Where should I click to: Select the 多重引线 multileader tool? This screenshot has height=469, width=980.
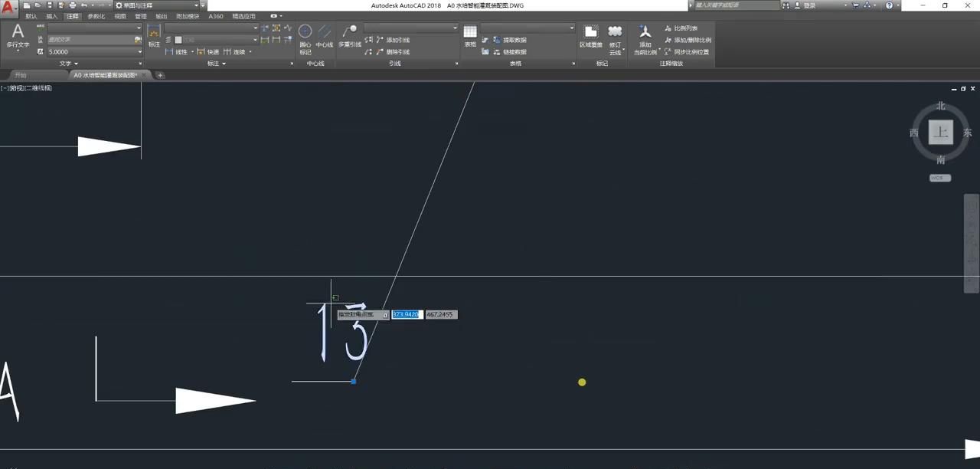(x=349, y=36)
